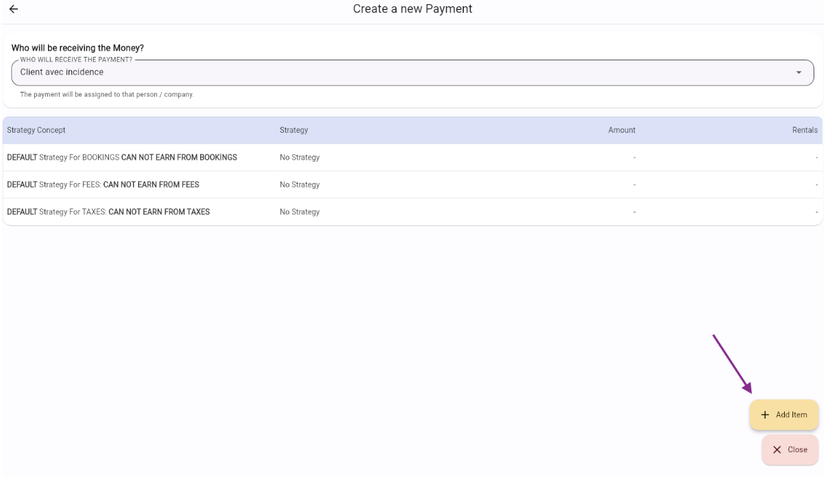The width and height of the screenshot is (828, 492).
Task: Select the DEFAULT Strategy For BOOKINGS row
Action: (122, 158)
